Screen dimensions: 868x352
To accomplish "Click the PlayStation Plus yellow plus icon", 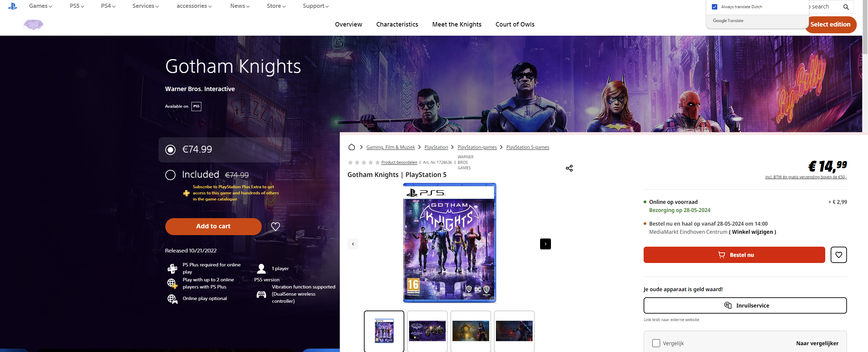I will [x=186, y=193].
